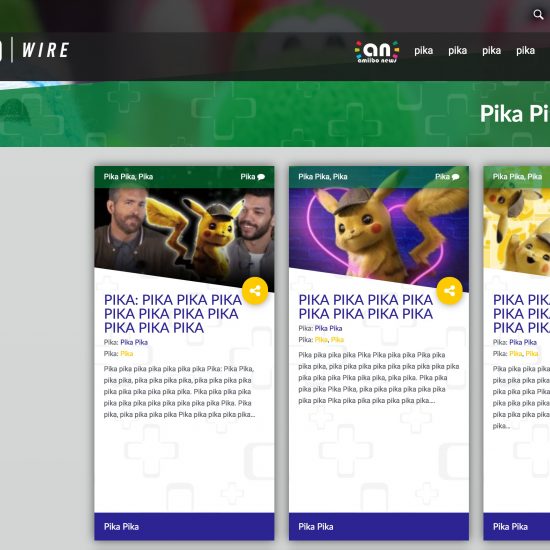Click yellow tag link on first card
The width and height of the screenshot is (550, 550).
127,354
